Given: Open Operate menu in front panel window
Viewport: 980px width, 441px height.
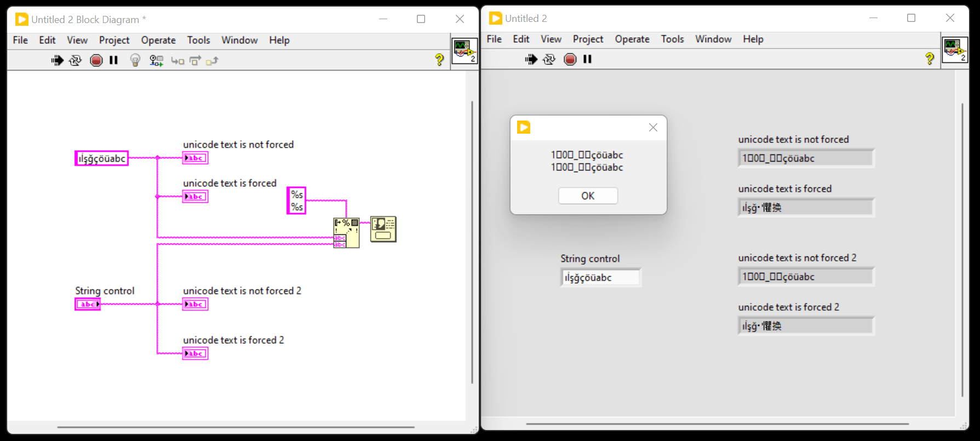Looking at the screenshot, I should [632, 39].
